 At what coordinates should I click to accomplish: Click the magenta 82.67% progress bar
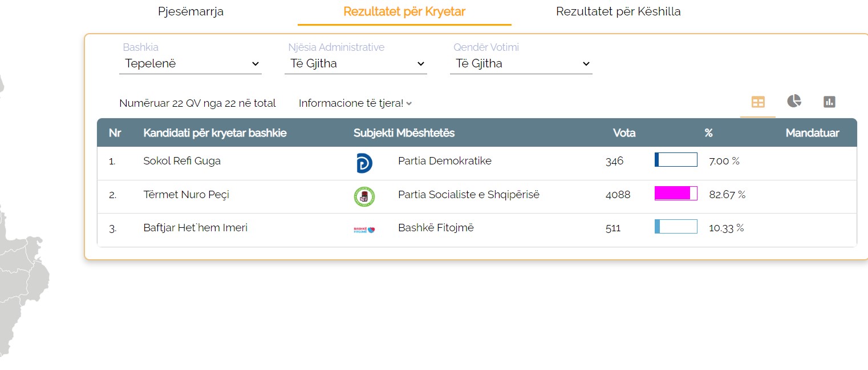676,194
